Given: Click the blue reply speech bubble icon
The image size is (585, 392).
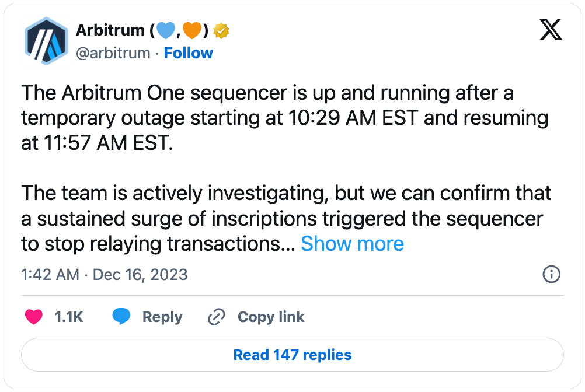Looking at the screenshot, I should coord(121,317).
